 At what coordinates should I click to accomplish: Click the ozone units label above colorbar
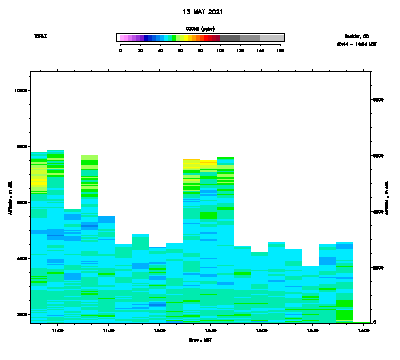pos(200,29)
